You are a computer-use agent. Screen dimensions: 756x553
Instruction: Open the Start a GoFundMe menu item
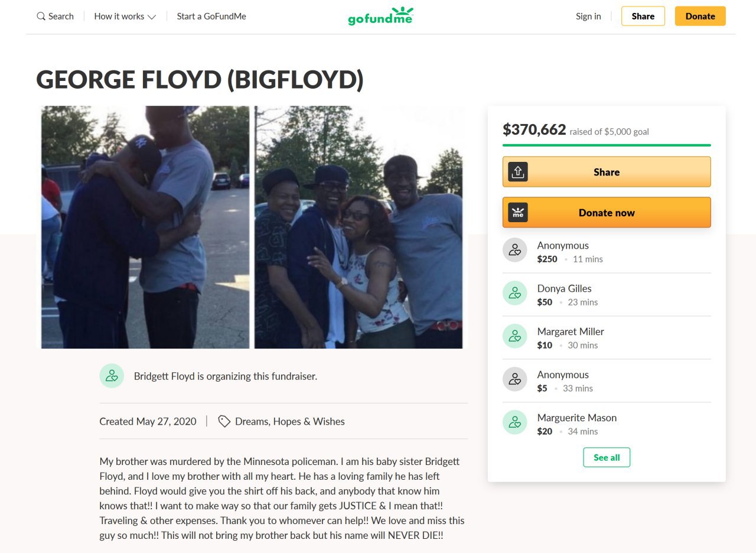point(211,17)
